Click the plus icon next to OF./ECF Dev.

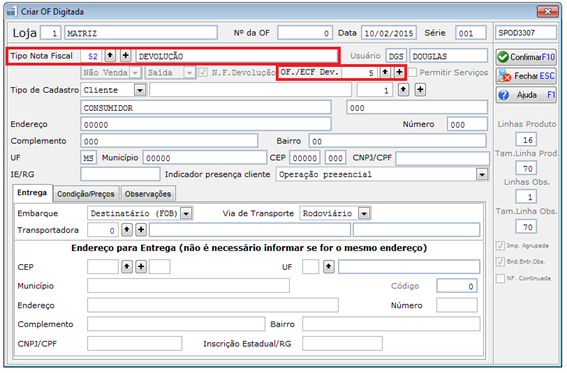[399, 72]
